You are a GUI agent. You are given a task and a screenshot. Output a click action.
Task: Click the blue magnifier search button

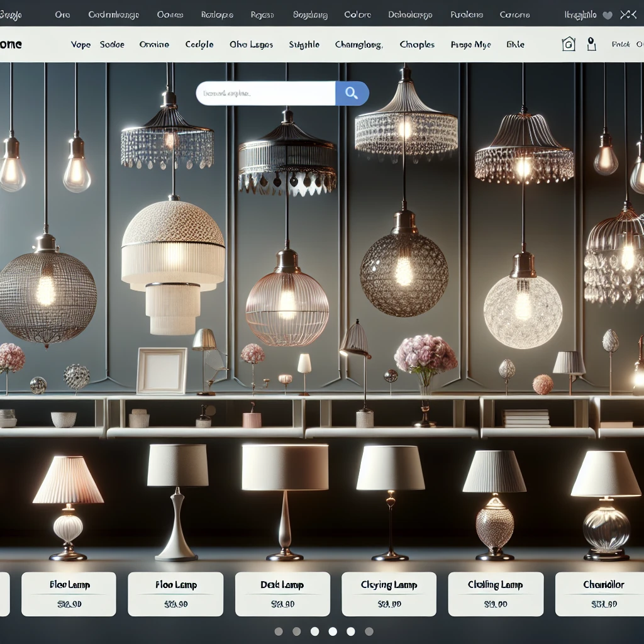point(352,94)
